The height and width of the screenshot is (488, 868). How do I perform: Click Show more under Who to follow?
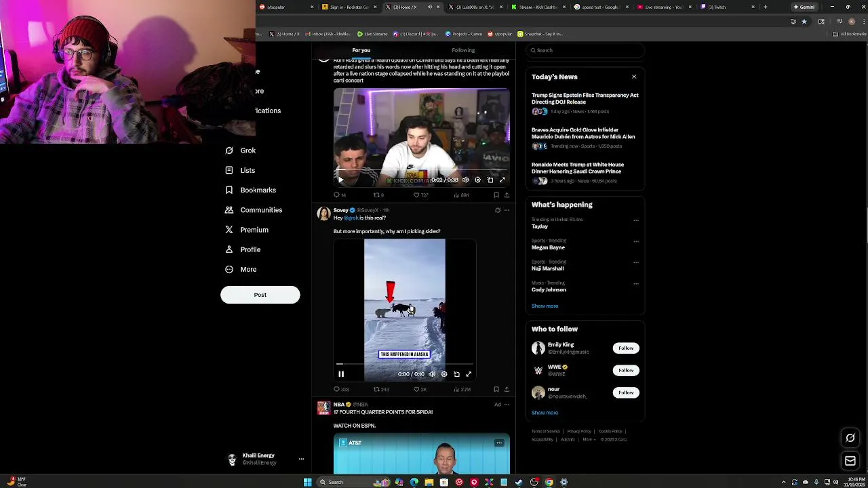click(x=545, y=413)
